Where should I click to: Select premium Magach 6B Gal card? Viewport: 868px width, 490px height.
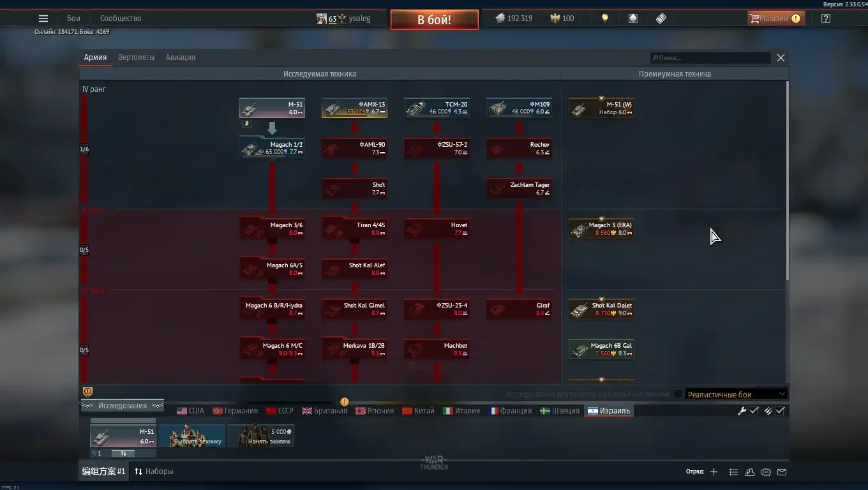[x=602, y=349]
